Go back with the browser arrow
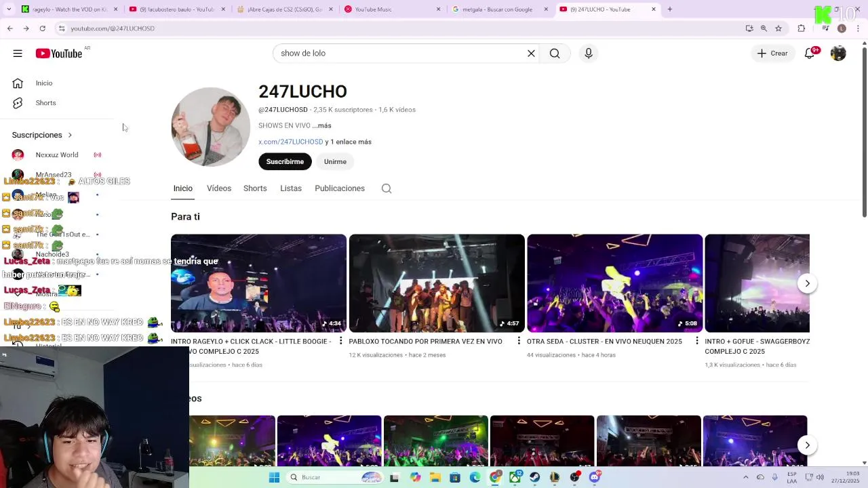The image size is (868, 488). coord(9,28)
